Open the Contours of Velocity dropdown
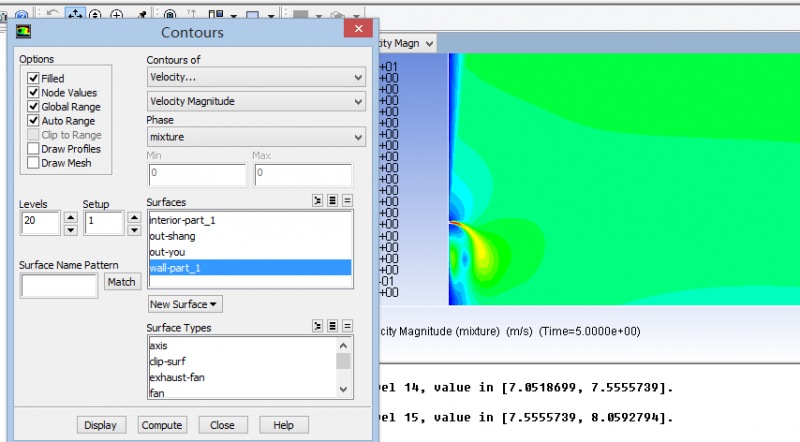 coord(256,77)
